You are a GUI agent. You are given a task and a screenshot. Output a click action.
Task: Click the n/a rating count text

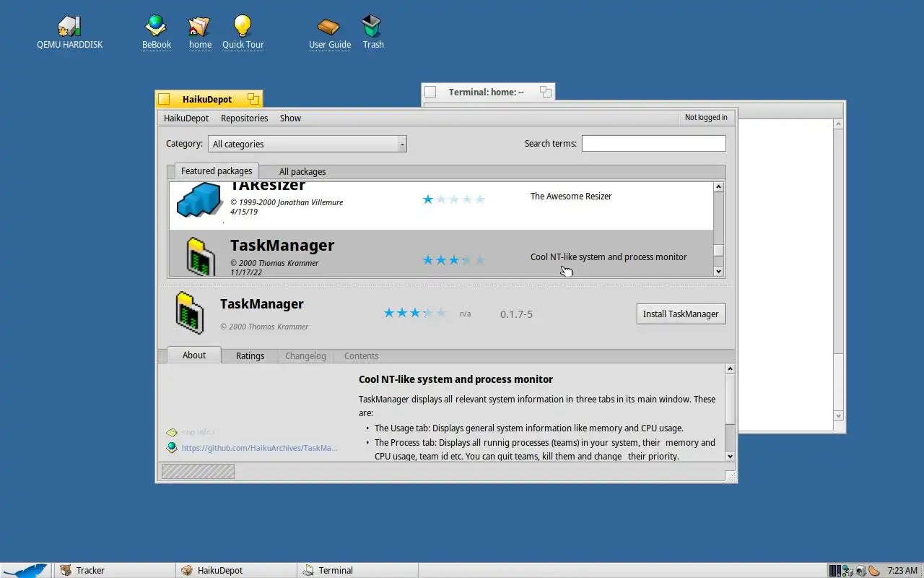pos(465,314)
